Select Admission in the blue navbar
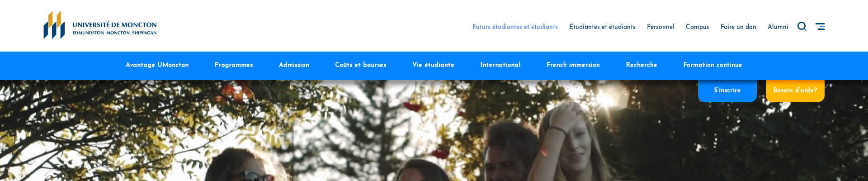 click(x=294, y=65)
